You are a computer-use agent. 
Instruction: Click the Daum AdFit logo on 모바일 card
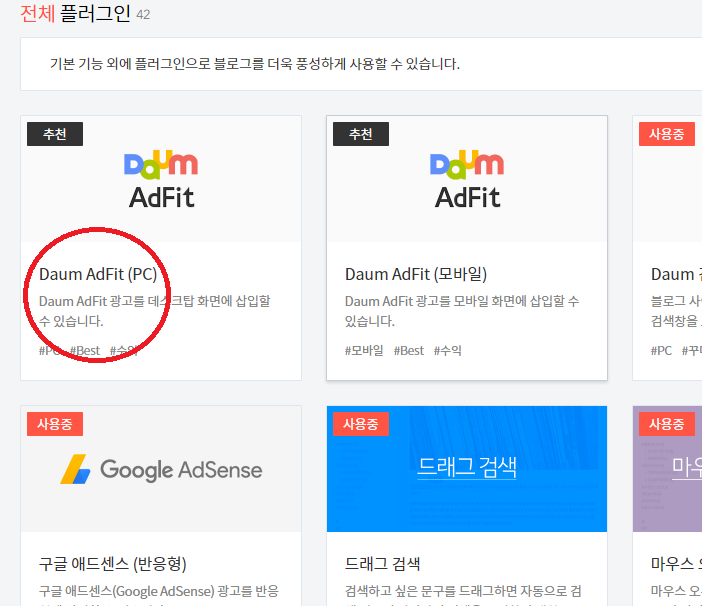[467, 179]
